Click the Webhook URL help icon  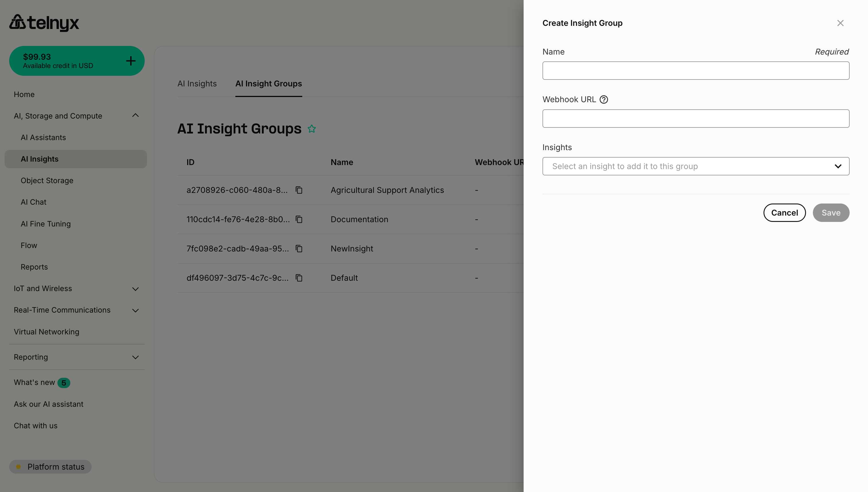(604, 99)
